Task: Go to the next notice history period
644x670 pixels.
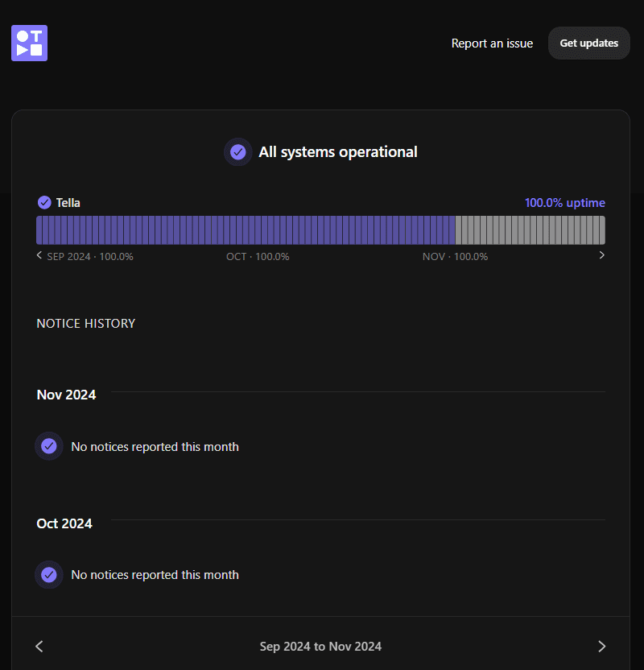Action: tap(601, 646)
